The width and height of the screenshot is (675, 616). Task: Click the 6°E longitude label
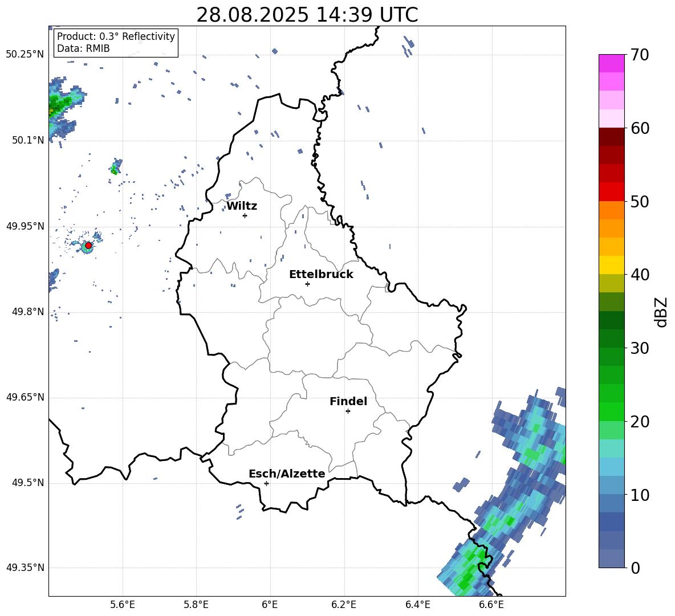[x=270, y=605]
